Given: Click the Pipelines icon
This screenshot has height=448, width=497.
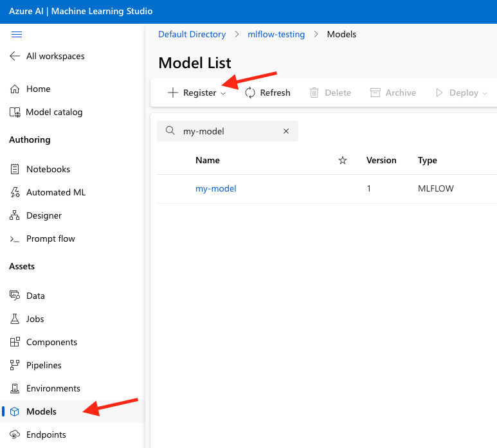Looking at the screenshot, I should [15, 365].
